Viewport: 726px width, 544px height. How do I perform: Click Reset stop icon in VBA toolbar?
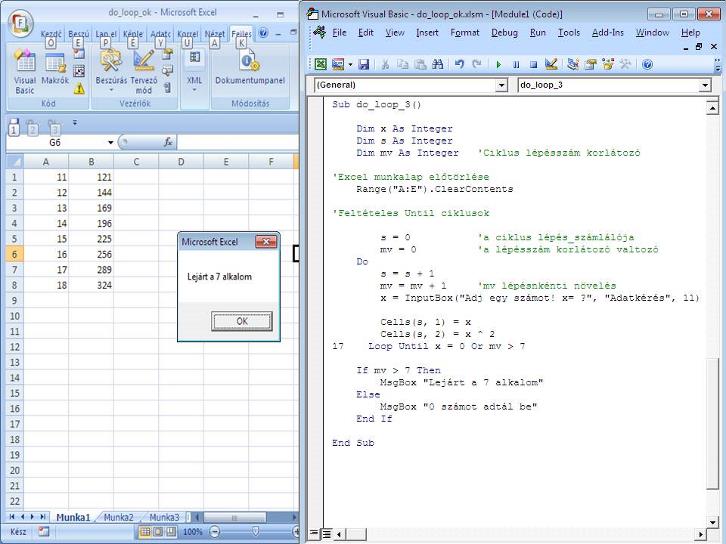[533, 65]
